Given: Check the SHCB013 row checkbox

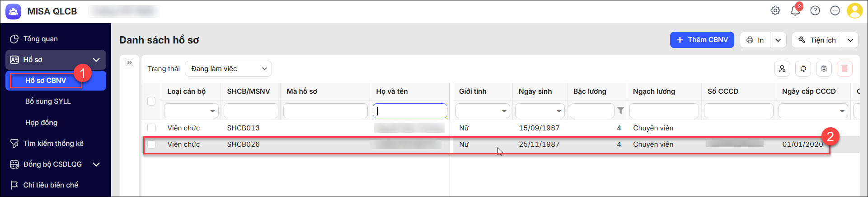Looking at the screenshot, I should coord(151,128).
